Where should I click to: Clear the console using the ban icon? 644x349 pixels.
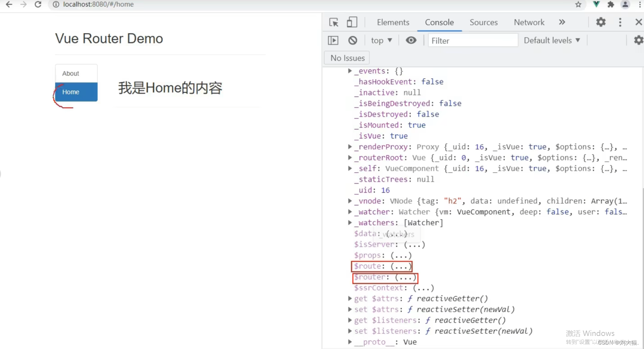click(352, 40)
